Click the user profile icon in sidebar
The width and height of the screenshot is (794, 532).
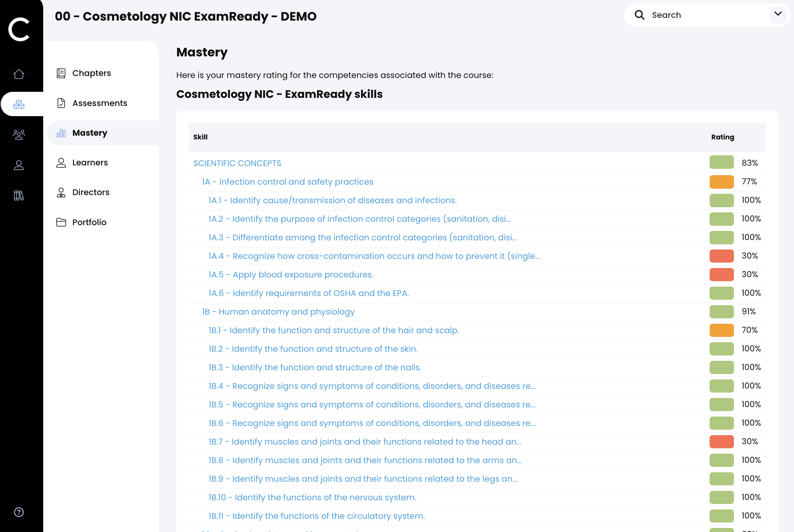19,165
